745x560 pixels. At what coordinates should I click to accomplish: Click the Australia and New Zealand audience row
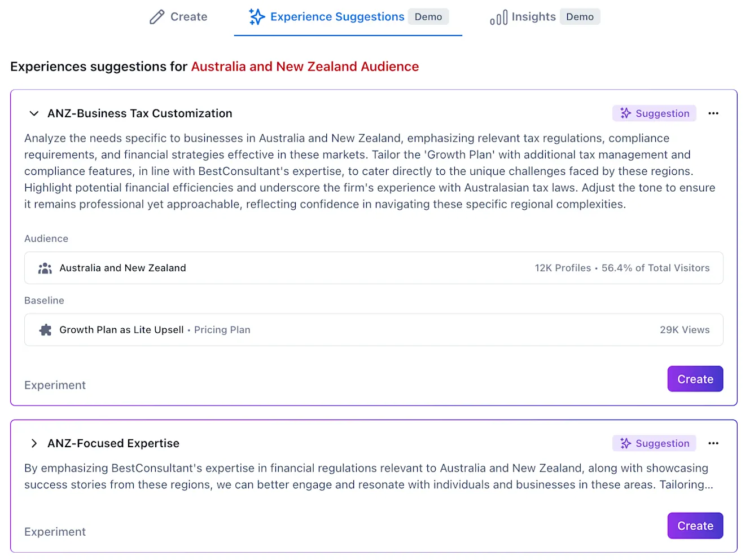point(374,268)
